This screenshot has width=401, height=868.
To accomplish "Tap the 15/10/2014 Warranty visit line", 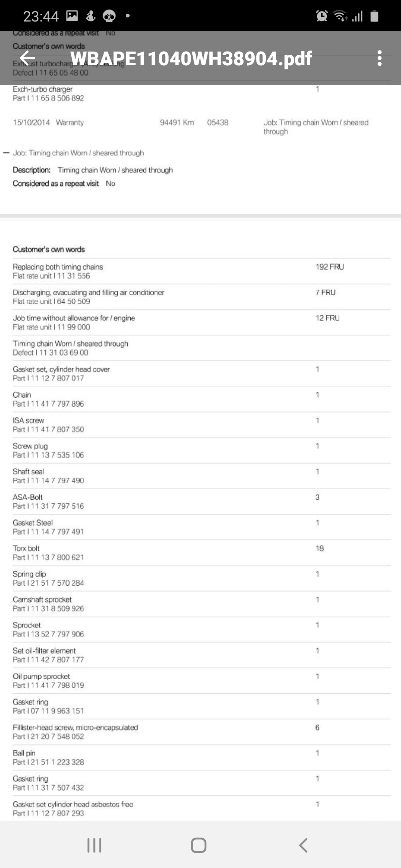I will coord(200,123).
